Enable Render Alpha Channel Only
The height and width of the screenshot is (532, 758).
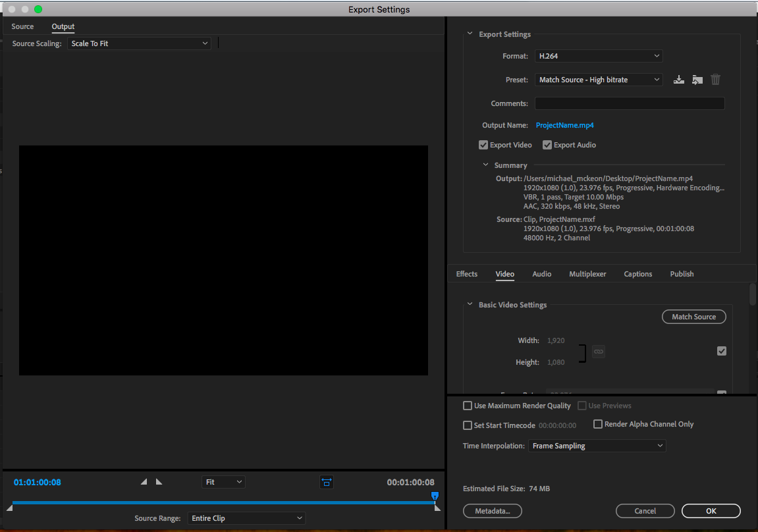point(598,424)
